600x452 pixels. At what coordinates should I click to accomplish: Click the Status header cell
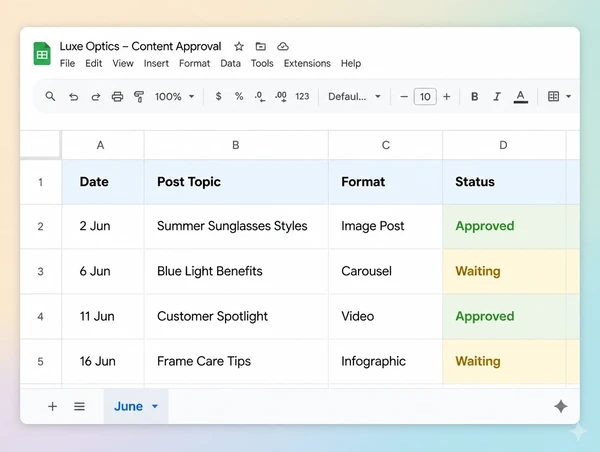[x=504, y=182]
